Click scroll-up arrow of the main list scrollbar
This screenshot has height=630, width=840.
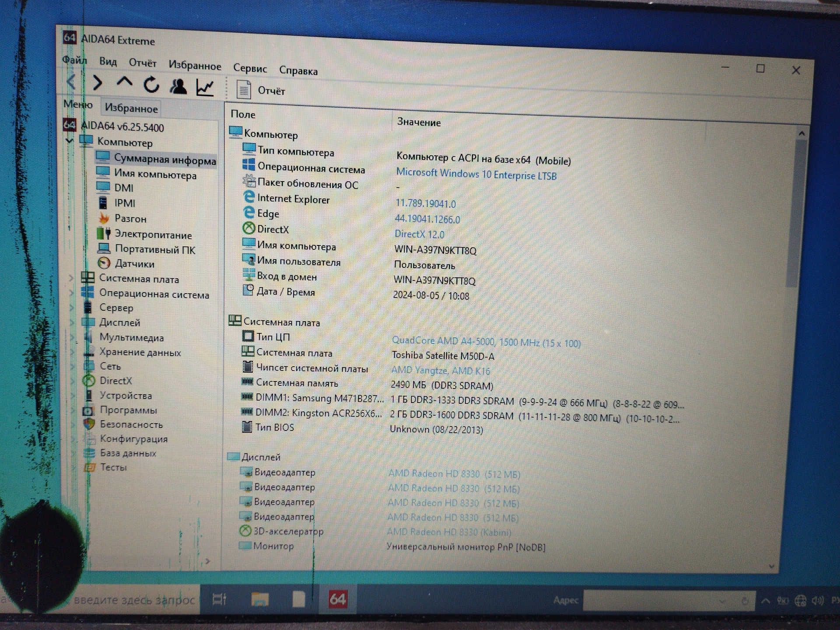pyautogui.click(x=801, y=133)
